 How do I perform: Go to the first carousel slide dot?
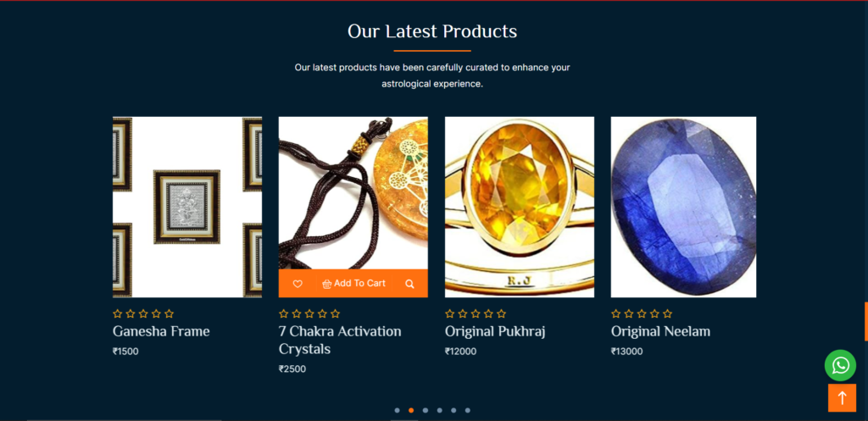click(397, 411)
